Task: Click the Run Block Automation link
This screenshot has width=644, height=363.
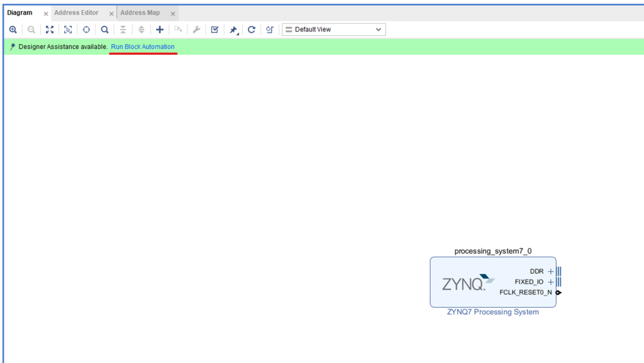Action: point(143,47)
